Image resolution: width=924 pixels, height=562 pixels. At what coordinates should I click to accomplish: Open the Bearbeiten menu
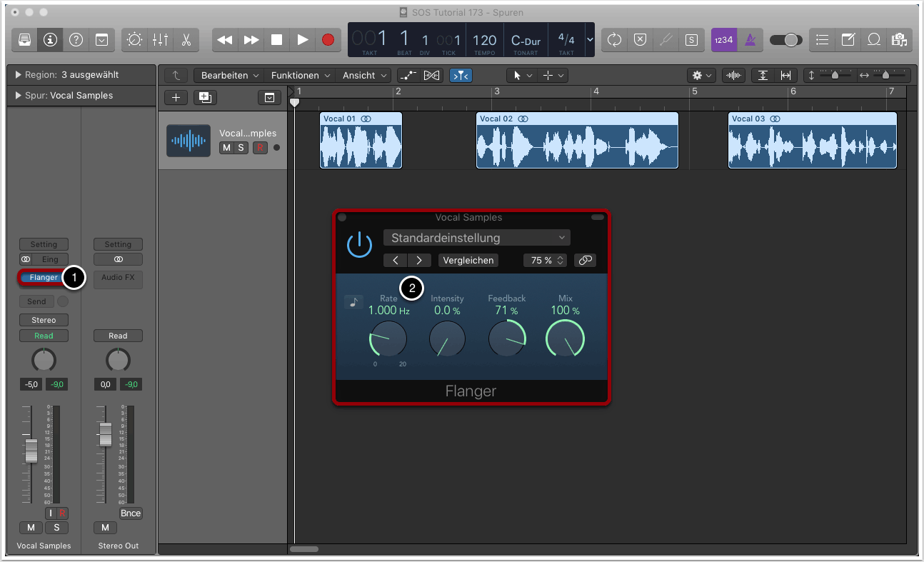point(228,75)
